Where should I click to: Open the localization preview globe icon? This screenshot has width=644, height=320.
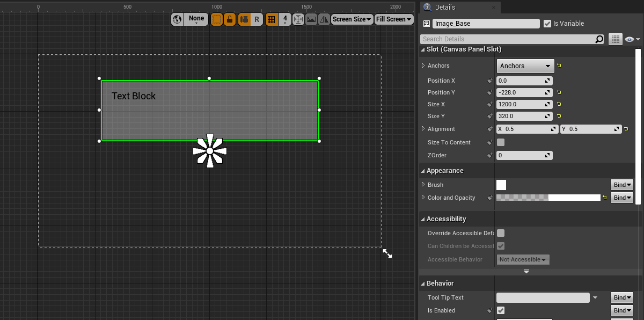(178, 19)
